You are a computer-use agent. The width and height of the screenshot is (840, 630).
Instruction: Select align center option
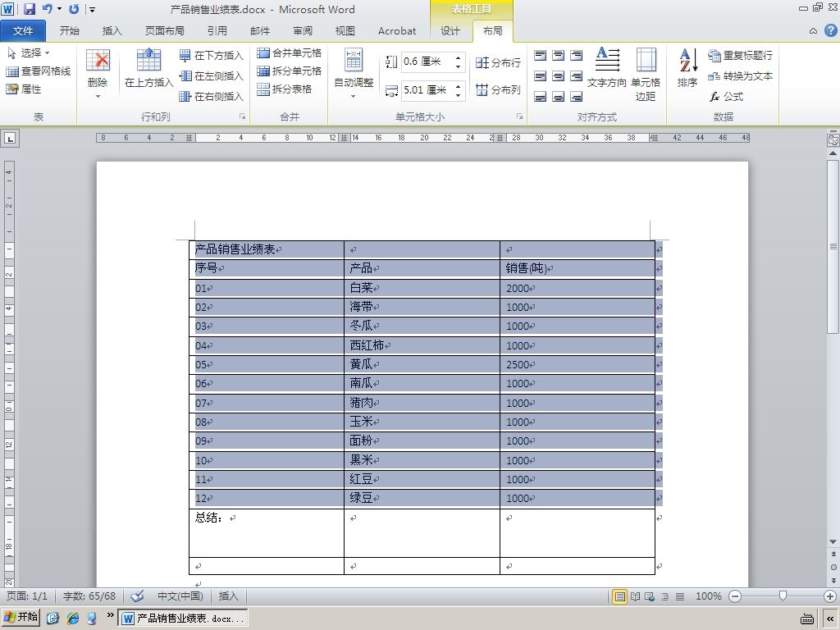tap(558, 76)
